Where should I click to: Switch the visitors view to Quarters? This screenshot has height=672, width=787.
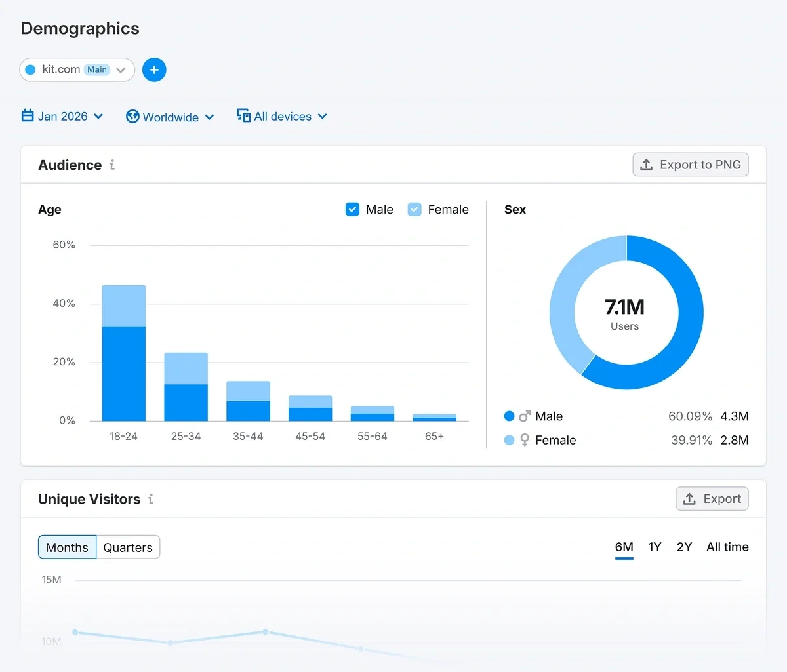coord(127,547)
